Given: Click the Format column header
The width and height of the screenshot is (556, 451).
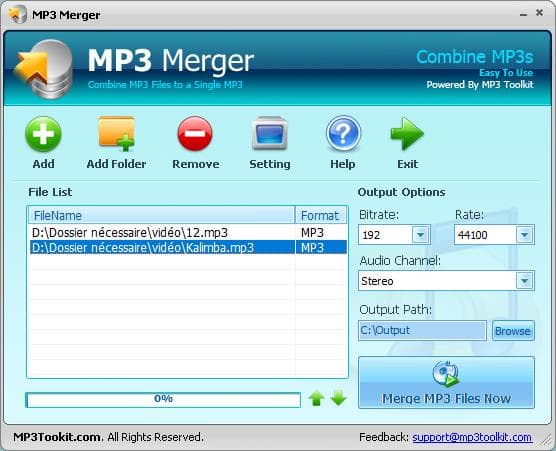Looking at the screenshot, I should click(321, 216).
